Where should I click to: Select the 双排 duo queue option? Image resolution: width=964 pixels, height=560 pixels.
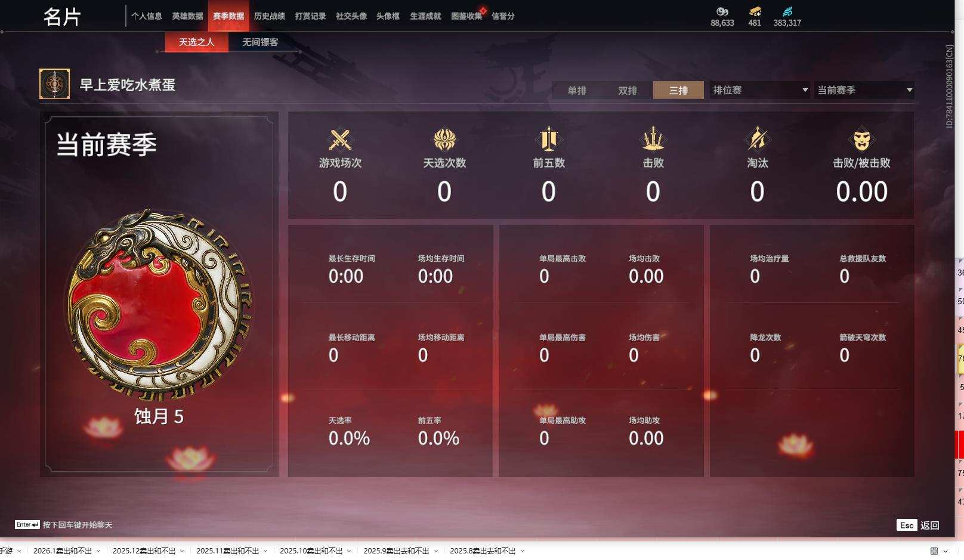pos(628,90)
